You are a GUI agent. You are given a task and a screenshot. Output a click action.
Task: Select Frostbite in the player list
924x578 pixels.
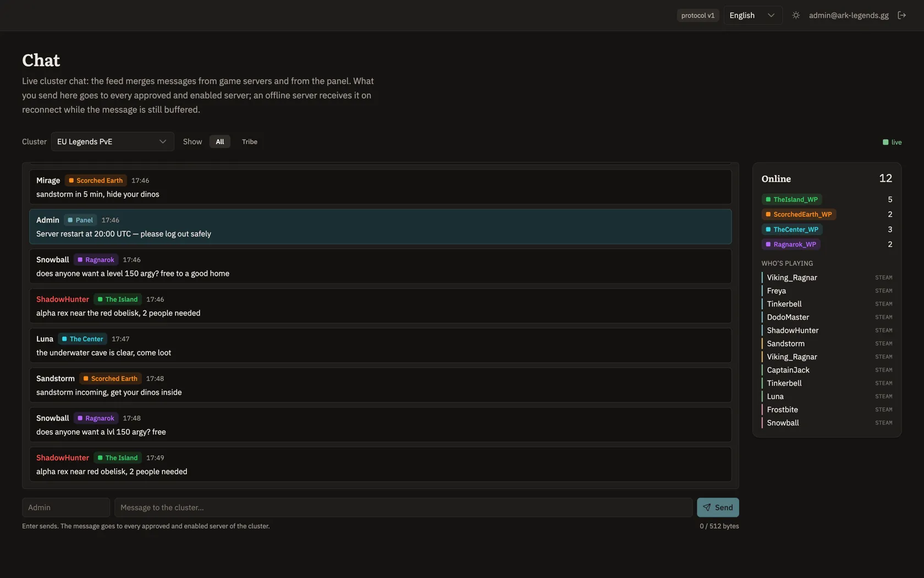pyautogui.click(x=827, y=410)
